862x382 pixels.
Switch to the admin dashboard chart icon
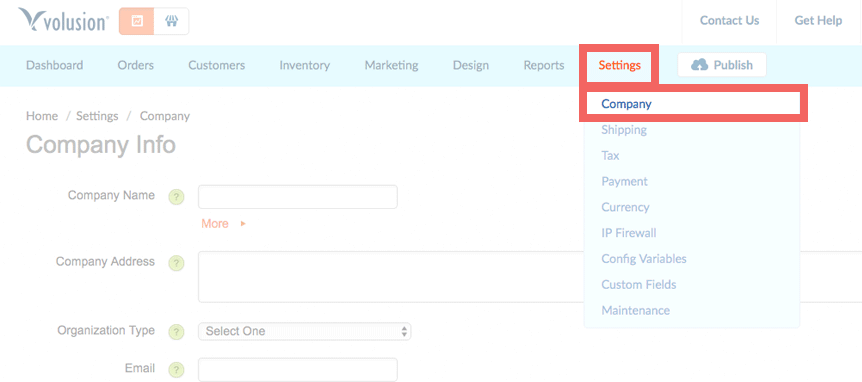[136, 21]
